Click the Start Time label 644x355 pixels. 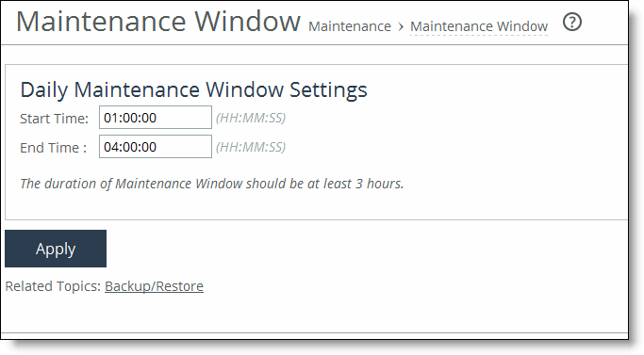[54, 119]
